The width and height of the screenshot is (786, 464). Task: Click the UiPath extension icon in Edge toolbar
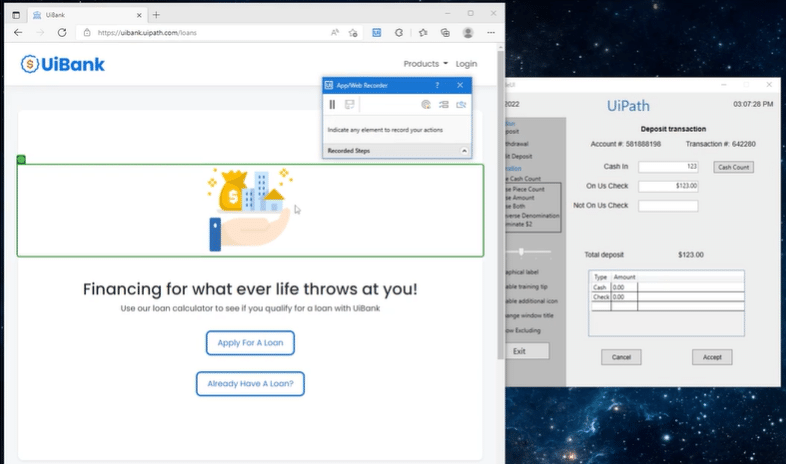[376, 33]
